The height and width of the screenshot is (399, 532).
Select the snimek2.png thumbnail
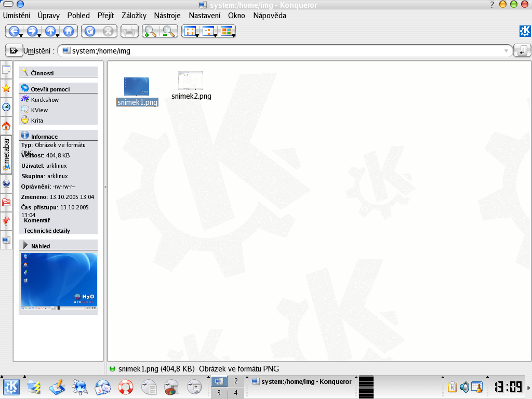(191, 81)
